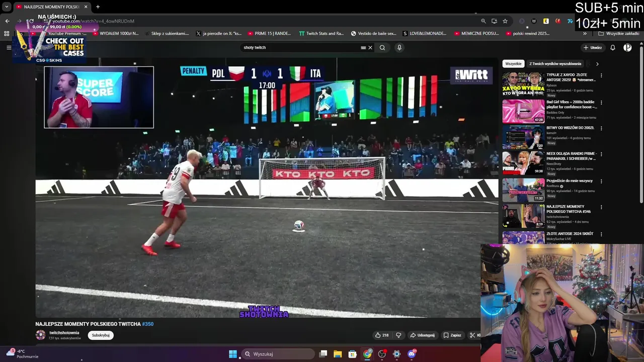Start voice search with the microphone icon
Screen dimensions: 644x362
click(x=399, y=48)
